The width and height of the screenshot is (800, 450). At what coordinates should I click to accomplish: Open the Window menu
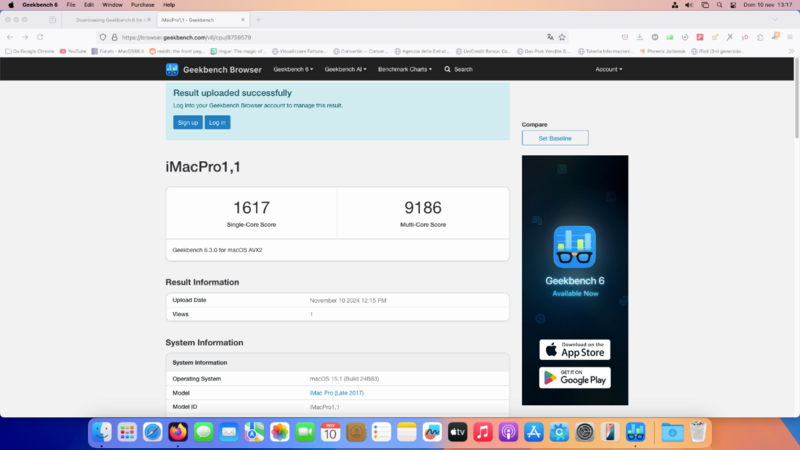112,5
